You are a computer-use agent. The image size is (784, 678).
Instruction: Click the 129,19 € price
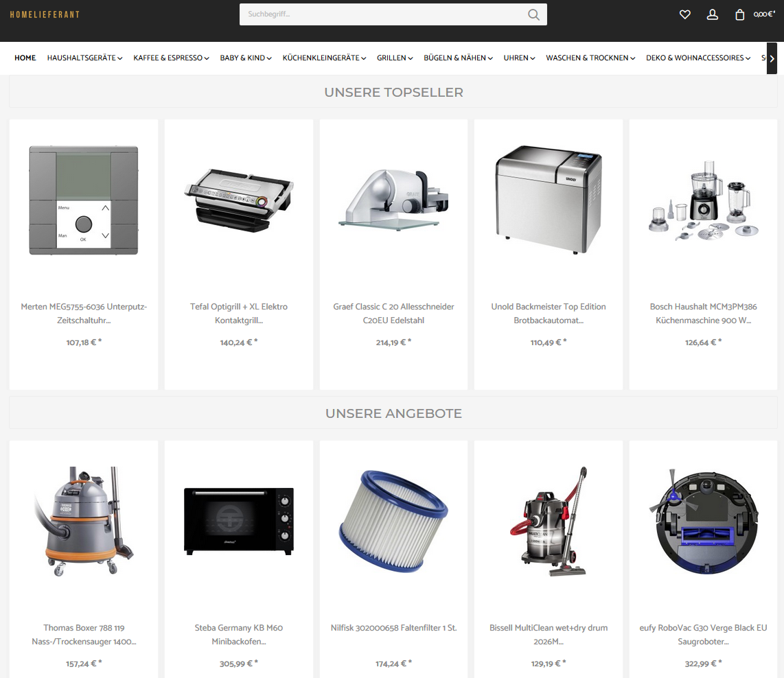pos(549,664)
